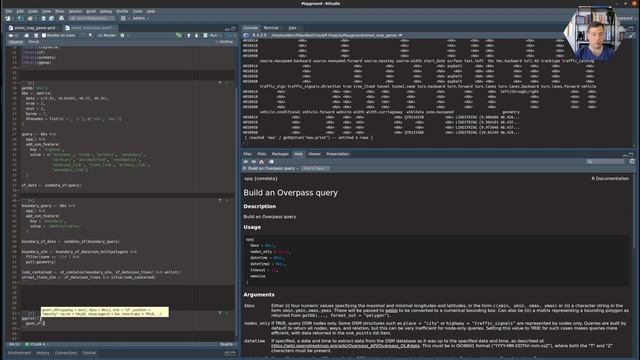Collapse the getbb code chunk fold arrow
Screen dimensions: 640x360
tap(19, 83)
